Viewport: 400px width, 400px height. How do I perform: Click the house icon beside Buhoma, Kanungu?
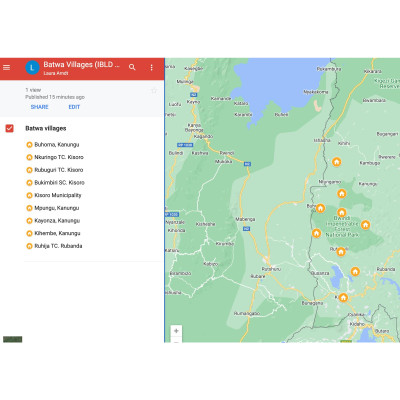click(29, 145)
